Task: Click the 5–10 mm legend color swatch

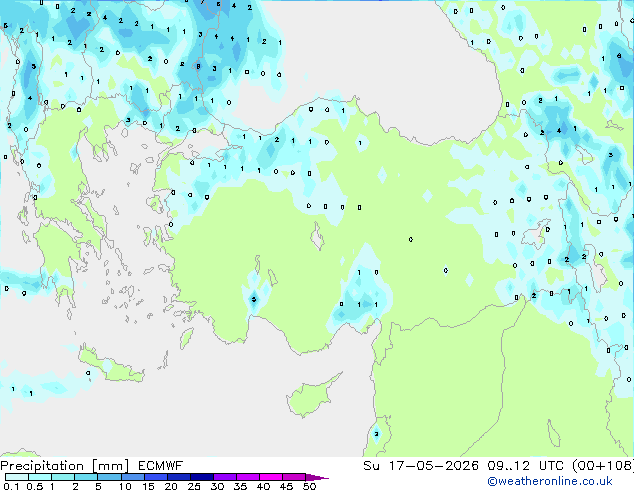Action: pyautogui.click(x=109, y=477)
